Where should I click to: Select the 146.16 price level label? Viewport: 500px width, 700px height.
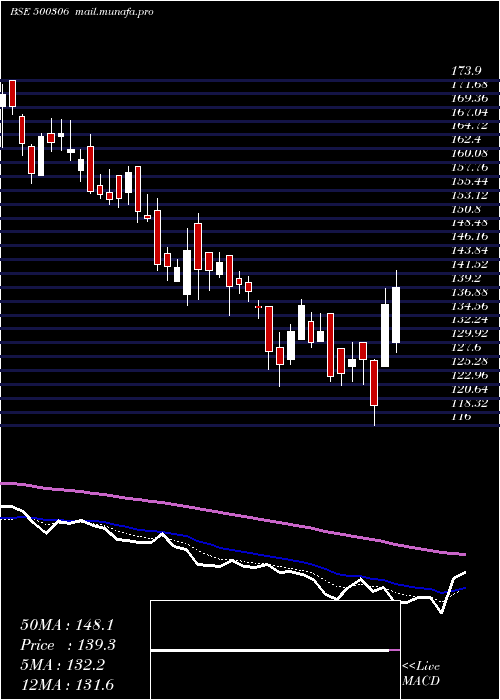(469, 236)
